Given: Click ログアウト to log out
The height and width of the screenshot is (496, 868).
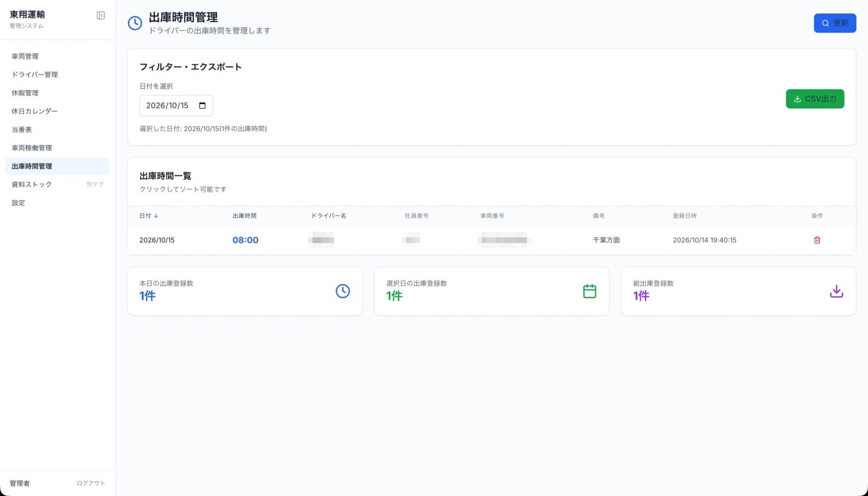Looking at the screenshot, I should click(91, 483).
